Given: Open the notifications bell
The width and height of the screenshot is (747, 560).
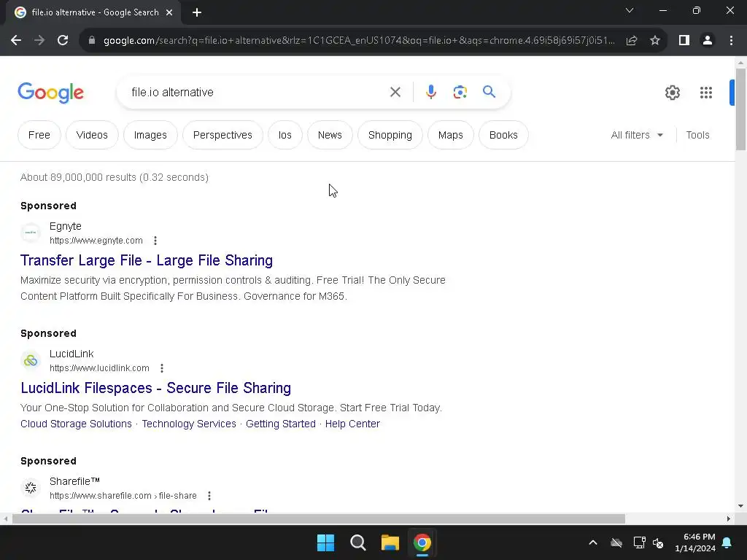Looking at the screenshot, I should (x=727, y=542).
